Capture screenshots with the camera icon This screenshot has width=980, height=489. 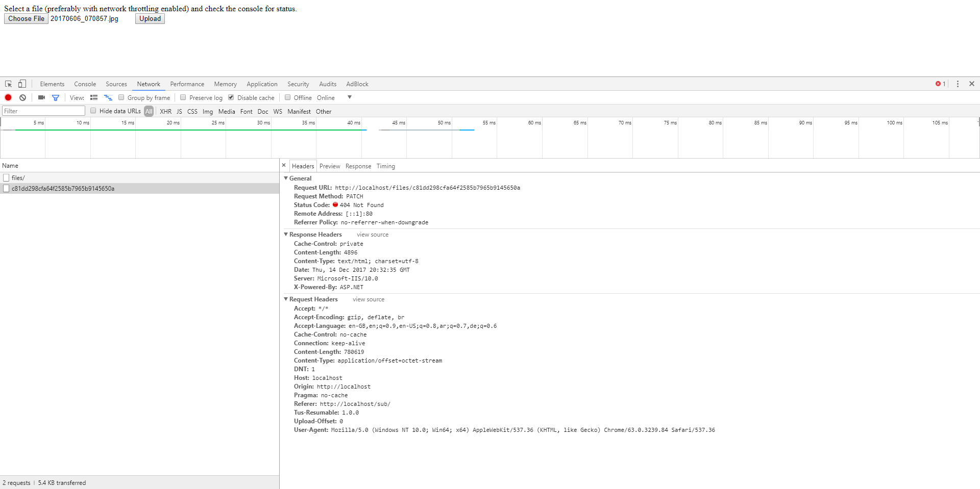tap(41, 97)
